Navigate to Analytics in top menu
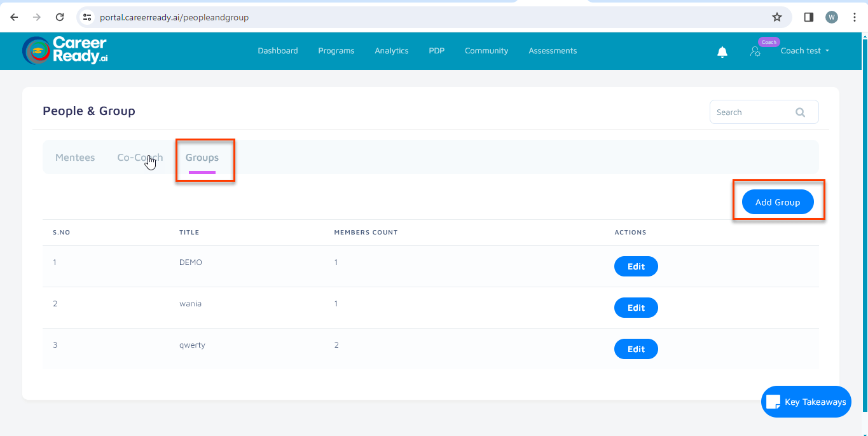Screen dimensions: 868x436 (391, 51)
